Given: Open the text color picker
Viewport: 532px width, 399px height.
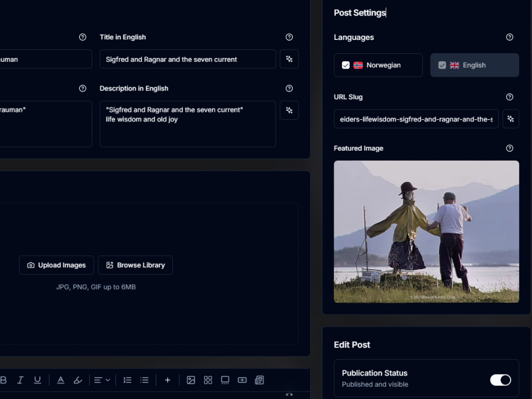Looking at the screenshot, I should coord(61,380).
